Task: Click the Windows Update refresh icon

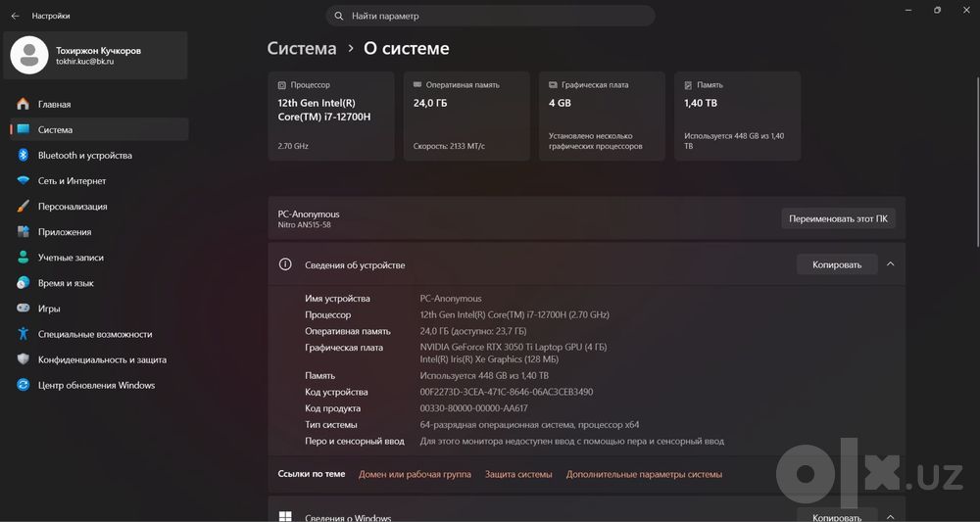Action: 24,385
